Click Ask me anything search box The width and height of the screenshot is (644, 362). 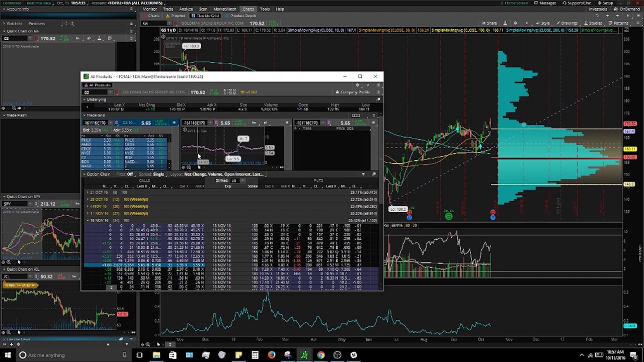click(73, 355)
